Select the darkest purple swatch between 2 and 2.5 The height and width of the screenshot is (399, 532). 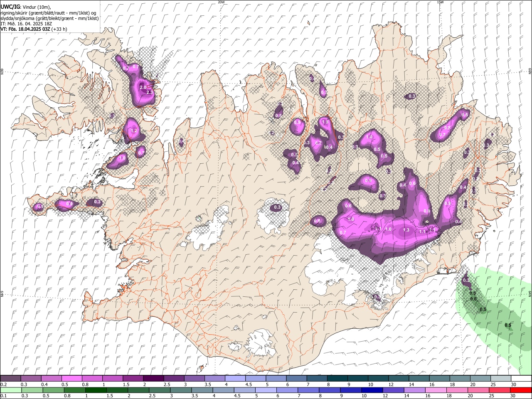point(153,378)
